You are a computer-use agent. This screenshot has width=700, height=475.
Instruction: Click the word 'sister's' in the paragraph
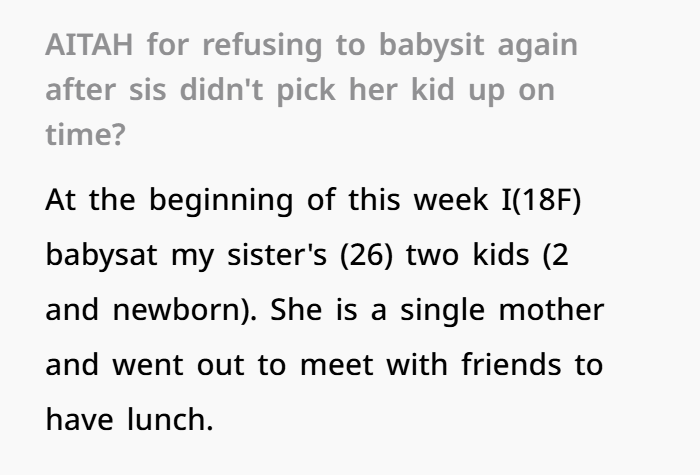277,255
